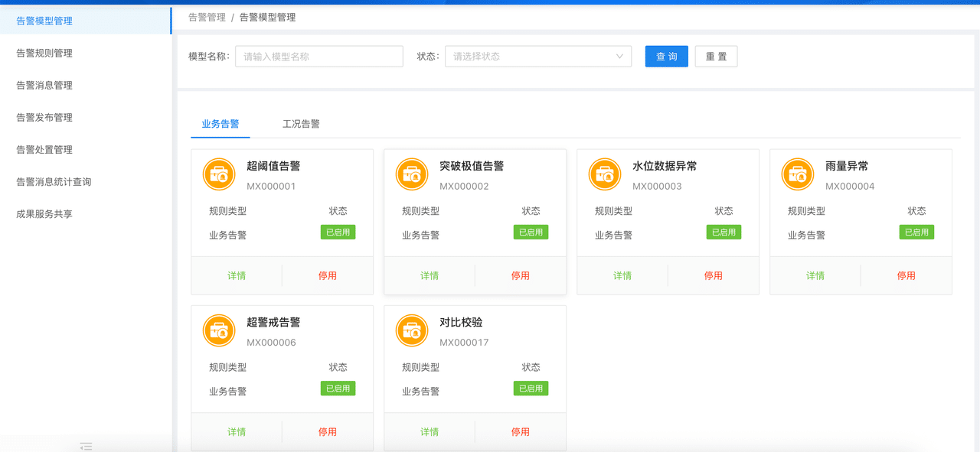This screenshot has height=452, width=980.
Task: Click 停用 on the 超警戒告警 card
Action: (328, 431)
